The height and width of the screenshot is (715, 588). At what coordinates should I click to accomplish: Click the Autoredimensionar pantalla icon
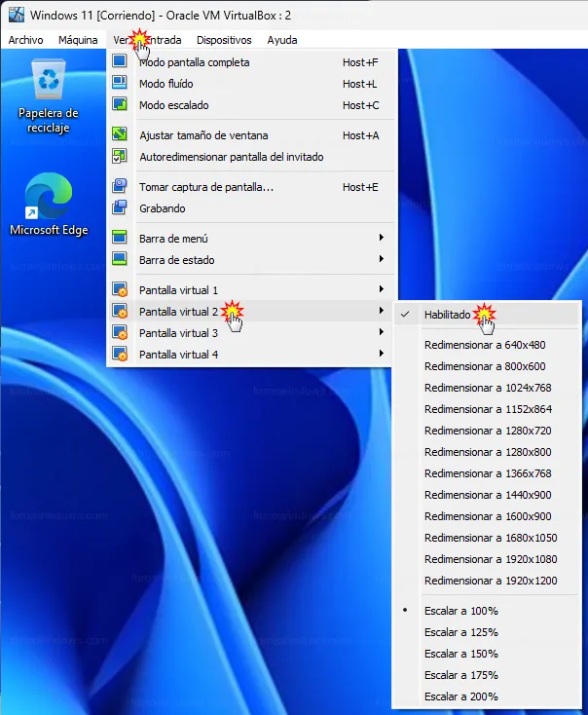120,156
